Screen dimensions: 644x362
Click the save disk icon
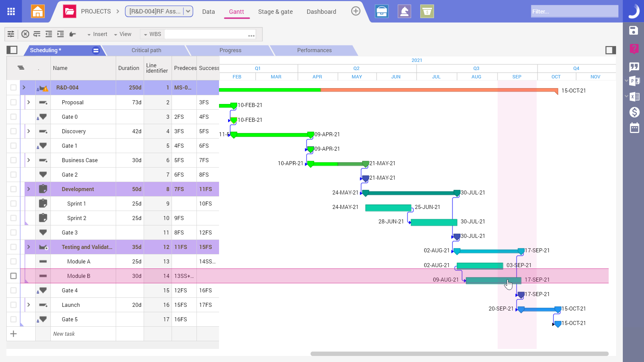tap(634, 31)
